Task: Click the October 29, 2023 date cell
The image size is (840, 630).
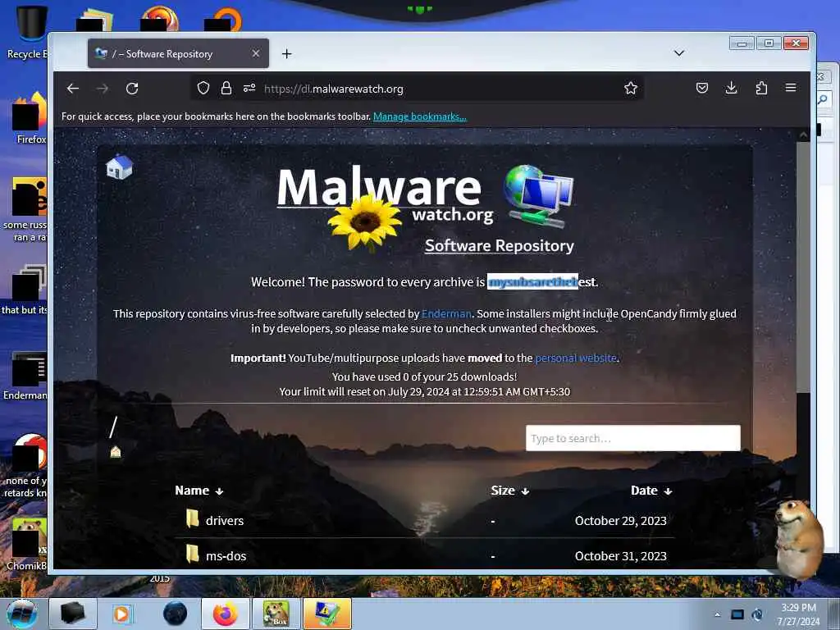Action: 620,521
